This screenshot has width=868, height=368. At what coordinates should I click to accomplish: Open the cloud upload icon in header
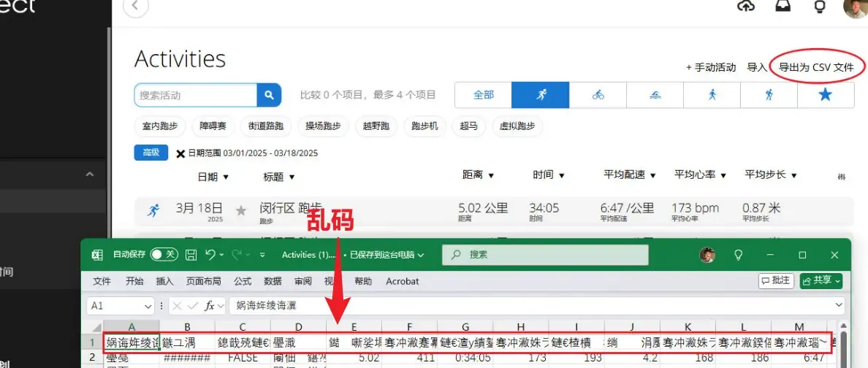click(x=746, y=6)
